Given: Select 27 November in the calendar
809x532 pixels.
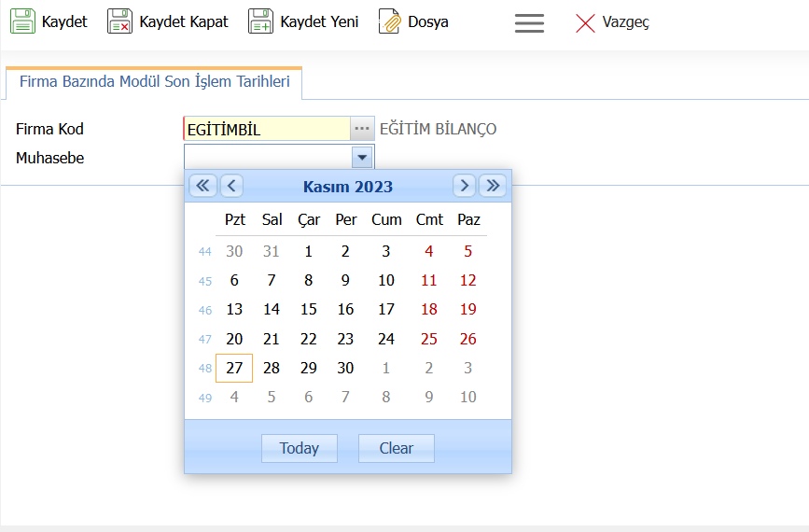Looking at the screenshot, I should [234, 368].
